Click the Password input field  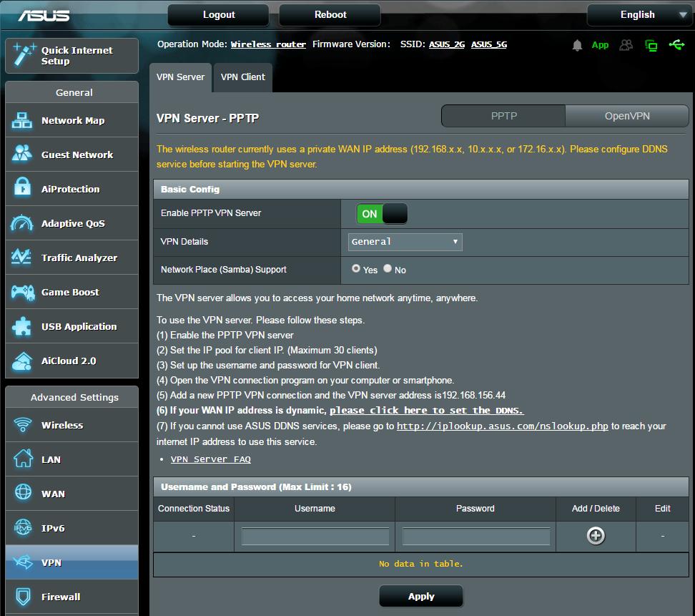476,536
